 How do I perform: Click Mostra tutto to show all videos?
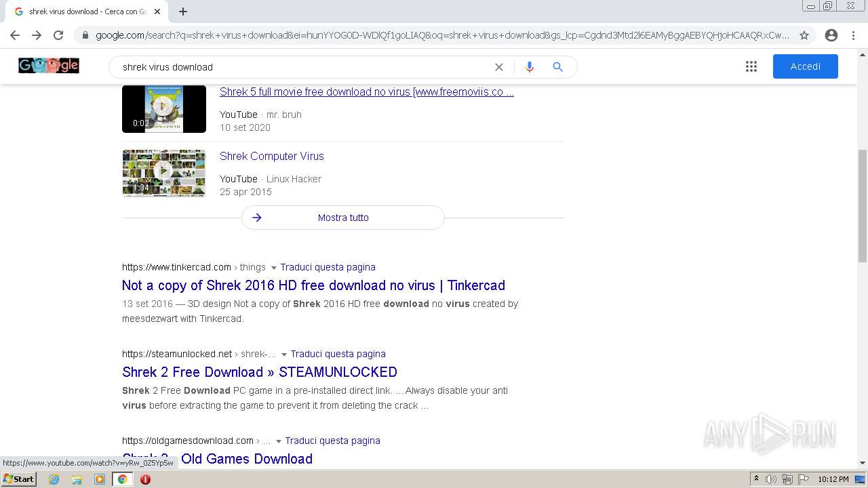[x=343, y=218]
